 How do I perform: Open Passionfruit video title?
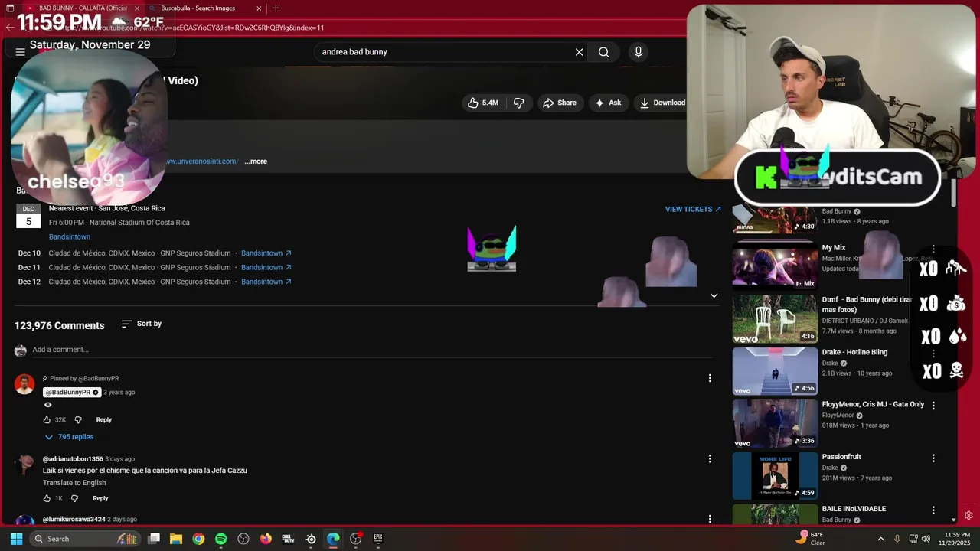(841, 457)
